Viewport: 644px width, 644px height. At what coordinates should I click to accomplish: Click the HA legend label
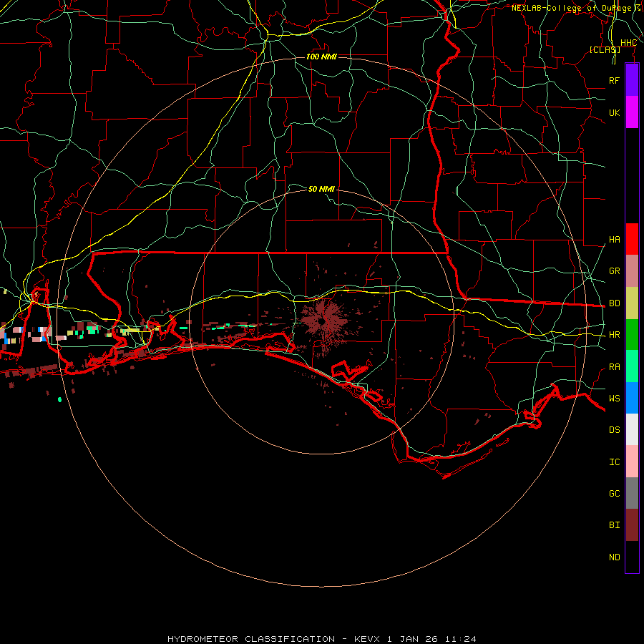coord(614,240)
